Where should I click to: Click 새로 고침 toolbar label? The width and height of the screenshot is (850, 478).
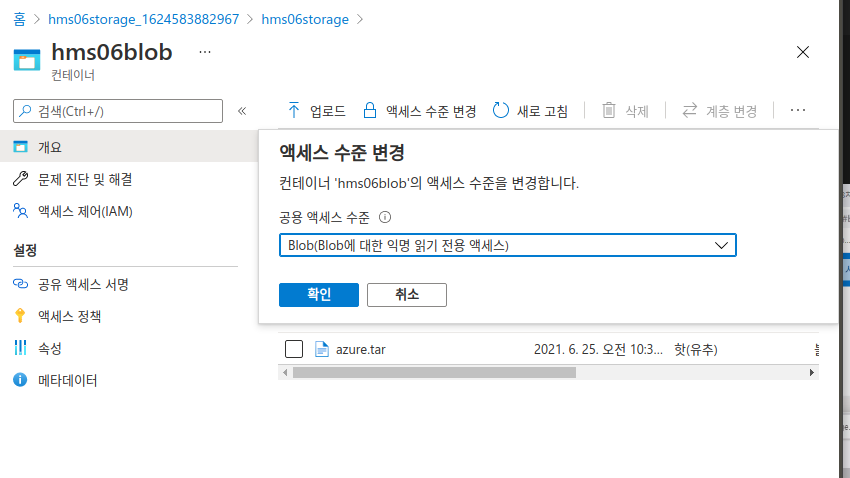[x=542, y=111]
